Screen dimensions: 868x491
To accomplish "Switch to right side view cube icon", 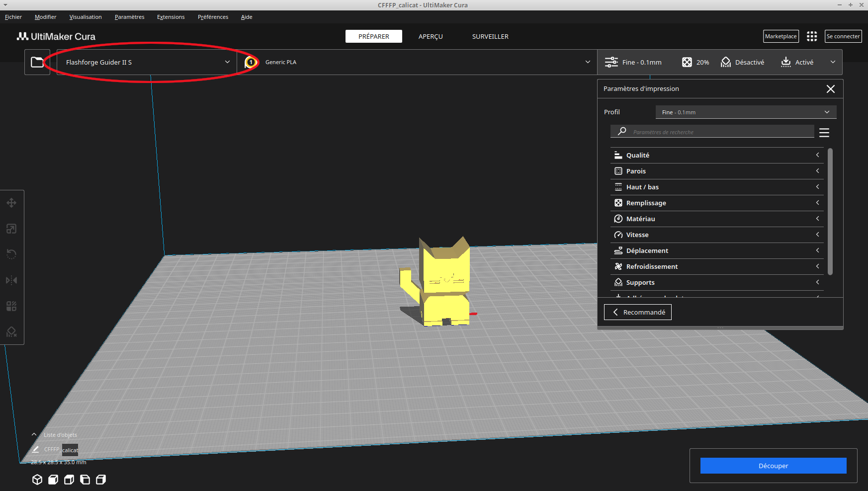I will tap(101, 480).
